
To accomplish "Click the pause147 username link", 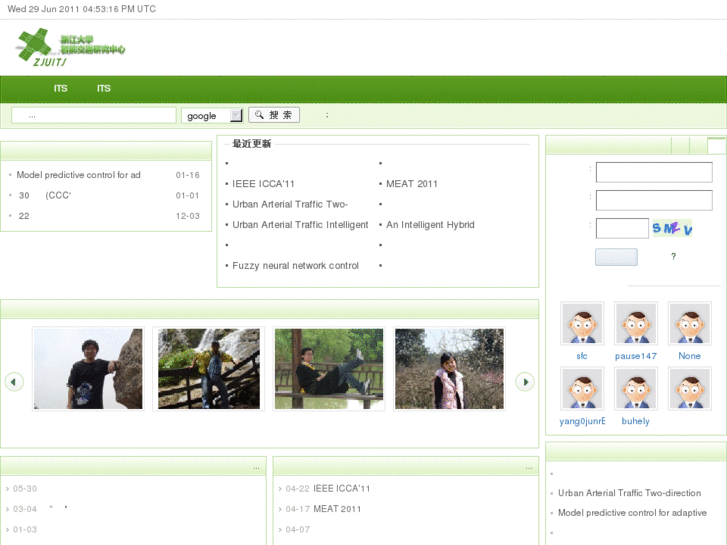I will pyautogui.click(x=636, y=356).
